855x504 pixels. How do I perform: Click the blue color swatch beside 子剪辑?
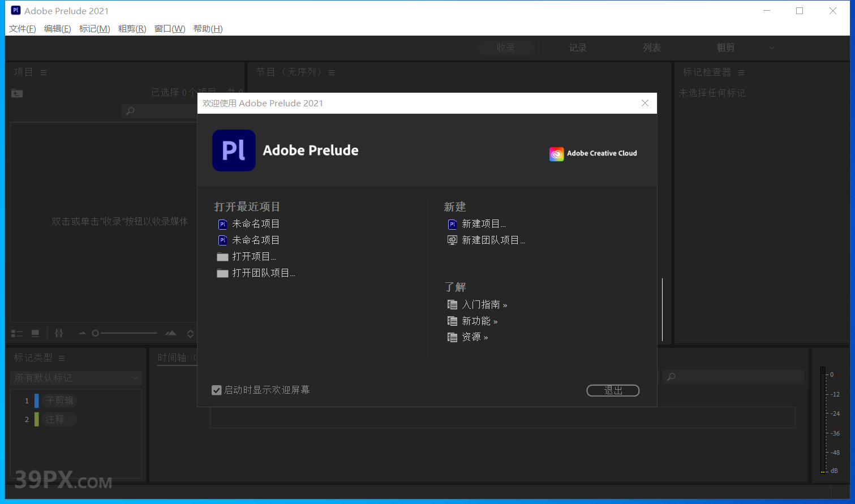pos(37,400)
